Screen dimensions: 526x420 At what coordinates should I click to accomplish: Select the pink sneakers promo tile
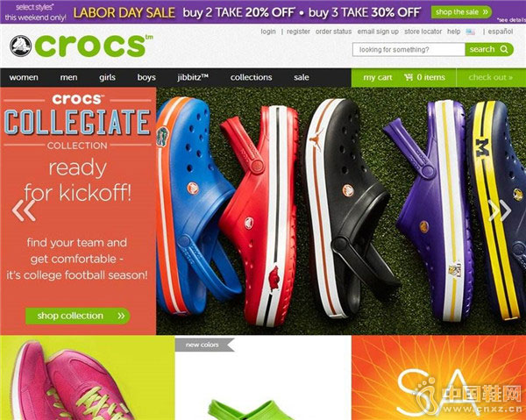point(87,378)
